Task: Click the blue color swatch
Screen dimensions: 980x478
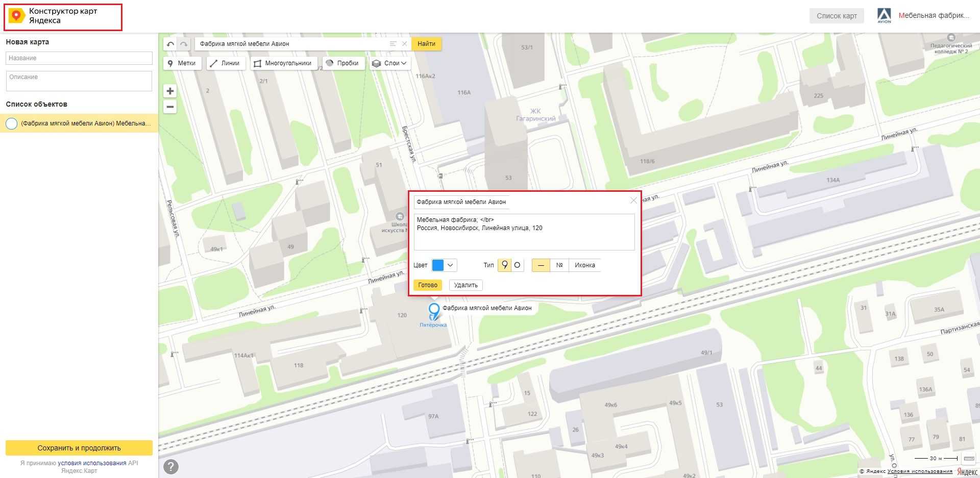Action: coord(438,265)
